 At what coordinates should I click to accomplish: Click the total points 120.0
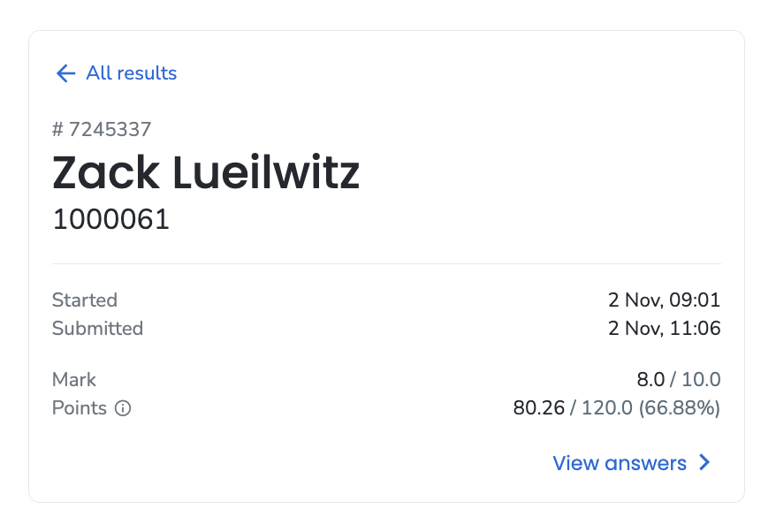coord(606,408)
